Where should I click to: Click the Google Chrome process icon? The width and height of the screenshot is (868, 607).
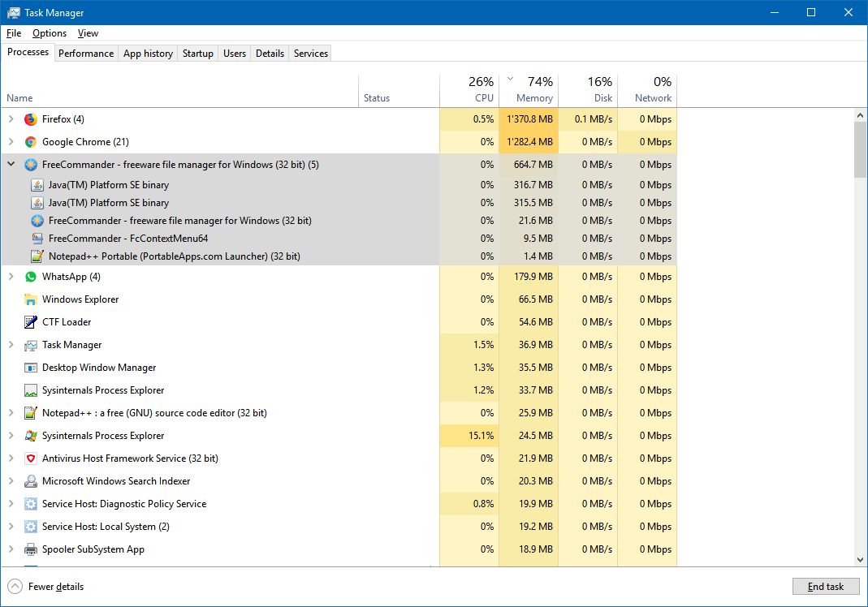click(30, 142)
